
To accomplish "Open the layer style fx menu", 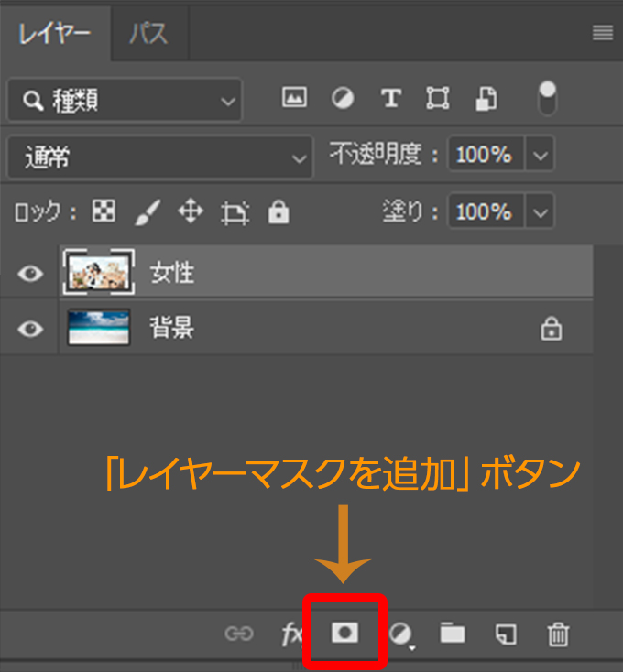I will point(291,634).
